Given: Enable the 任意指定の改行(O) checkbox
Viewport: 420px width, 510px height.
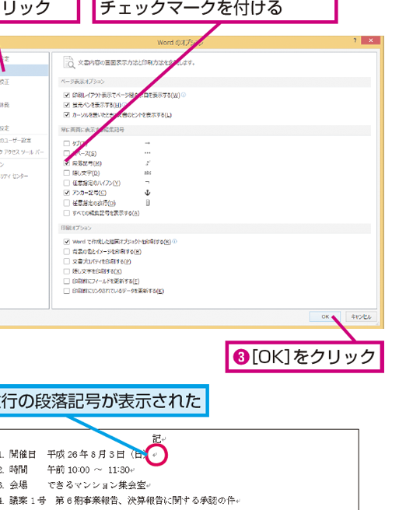Looking at the screenshot, I should (67, 203).
